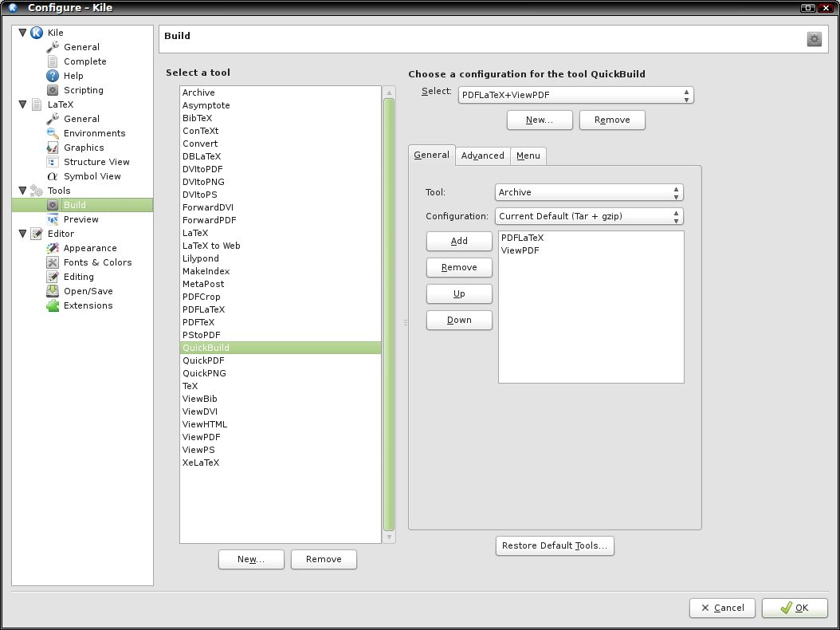This screenshot has height=630, width=840.
Task: Click the Build gear icon
Action: pos(53,205)
